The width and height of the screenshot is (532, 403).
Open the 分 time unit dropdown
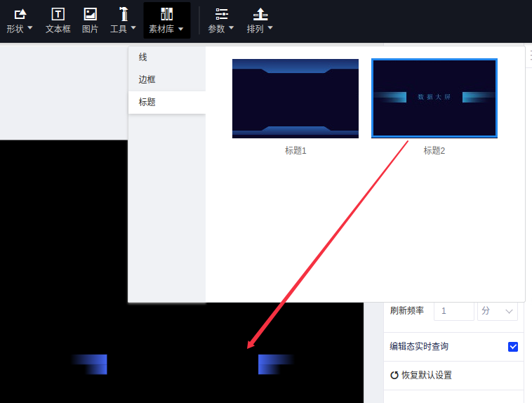click(x=497, y=310)
